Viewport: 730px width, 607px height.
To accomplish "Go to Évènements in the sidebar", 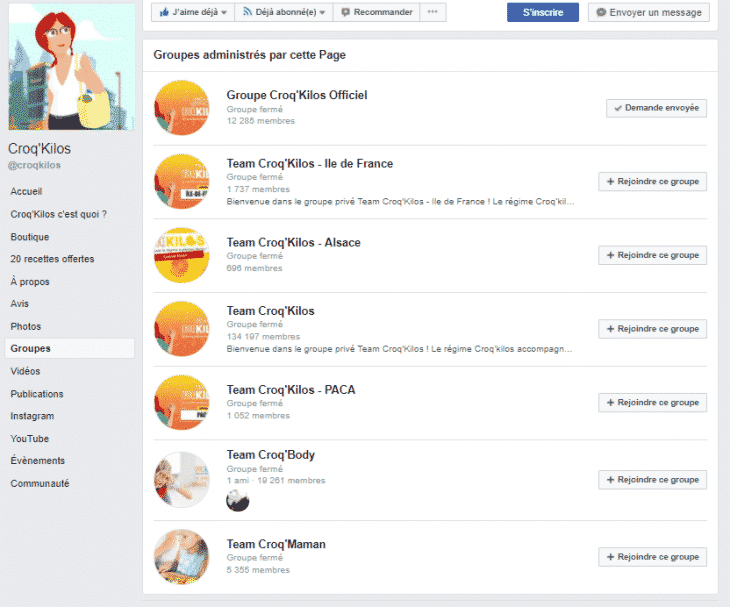I will (x=38, y=461).
